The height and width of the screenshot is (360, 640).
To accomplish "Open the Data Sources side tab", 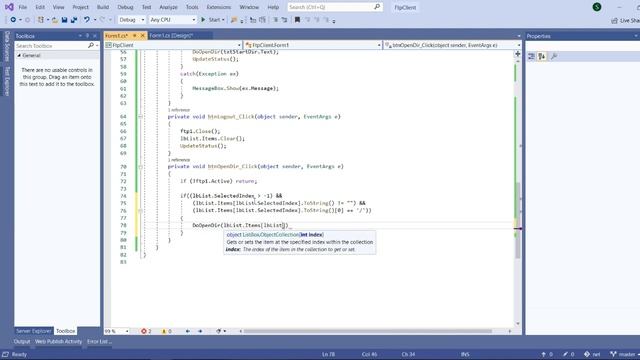I will (x=7, y=46).
